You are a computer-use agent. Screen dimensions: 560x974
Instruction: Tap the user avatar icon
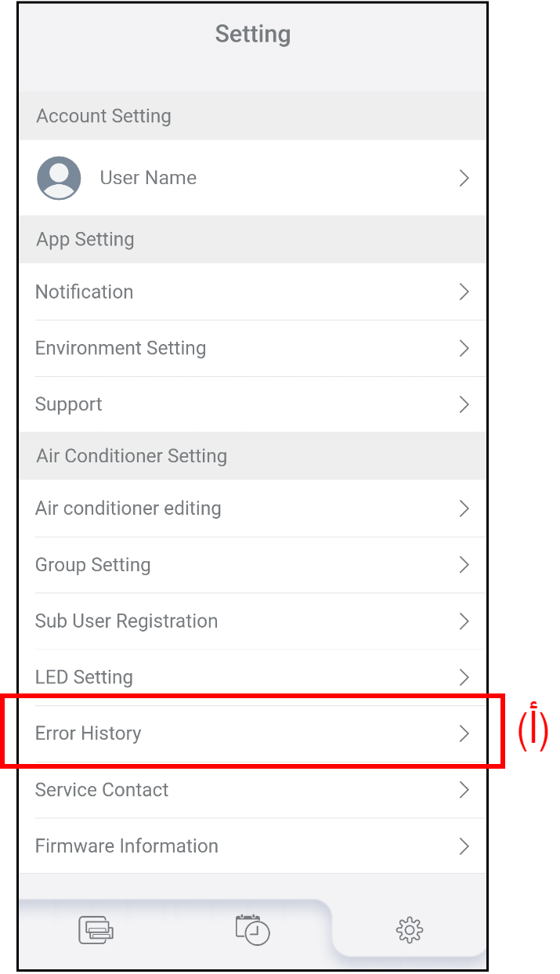tap(59, 178)
